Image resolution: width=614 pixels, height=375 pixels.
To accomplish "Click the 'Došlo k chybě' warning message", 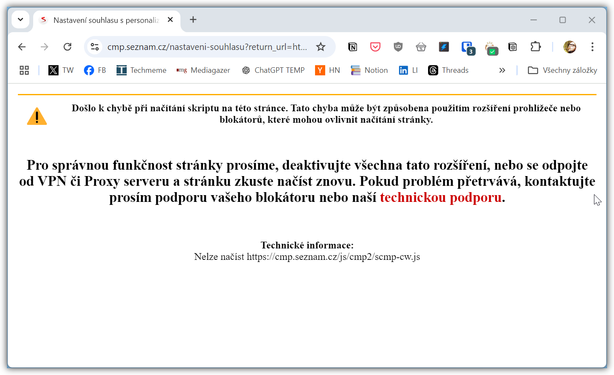I will 326,114.
